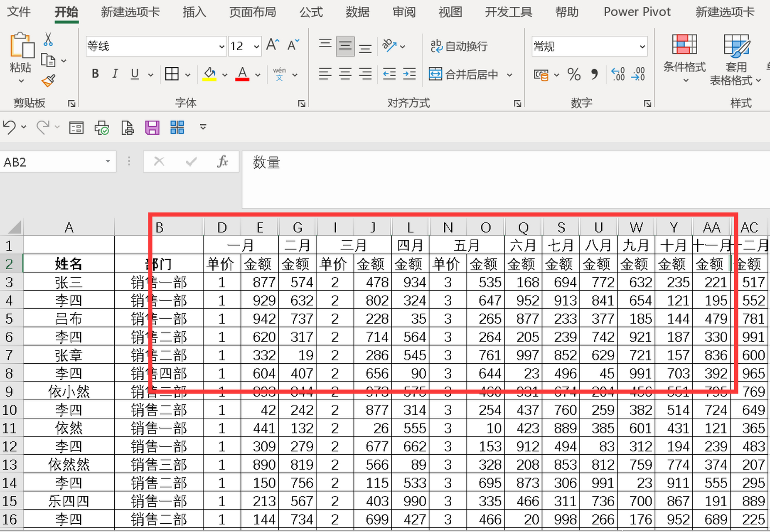Switch to the 公式 tab

311,12
